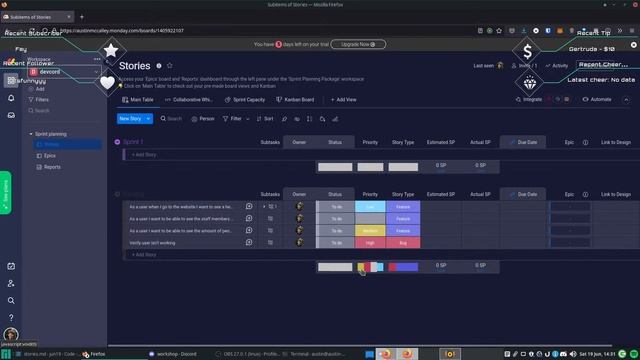Open the Person filter
The width and height of the screenshot is (640, 360).
pyautogui.click(x=203, y=119)
